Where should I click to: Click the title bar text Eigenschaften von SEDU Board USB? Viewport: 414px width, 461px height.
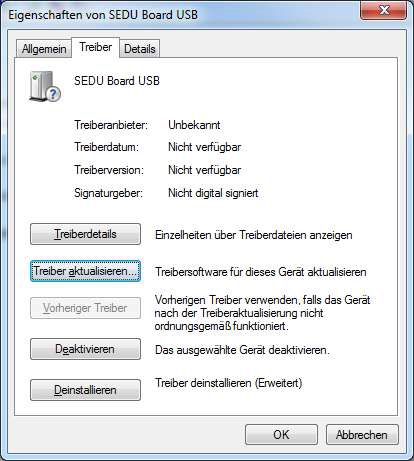103,15
